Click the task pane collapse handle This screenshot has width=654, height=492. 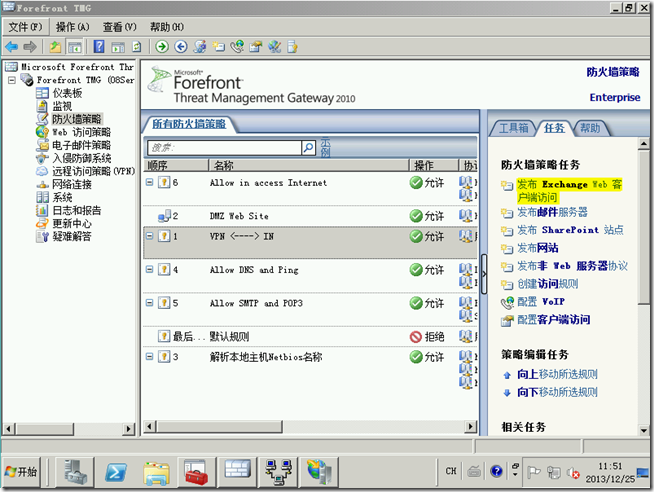pyautogui.click(x=484, y=274)
